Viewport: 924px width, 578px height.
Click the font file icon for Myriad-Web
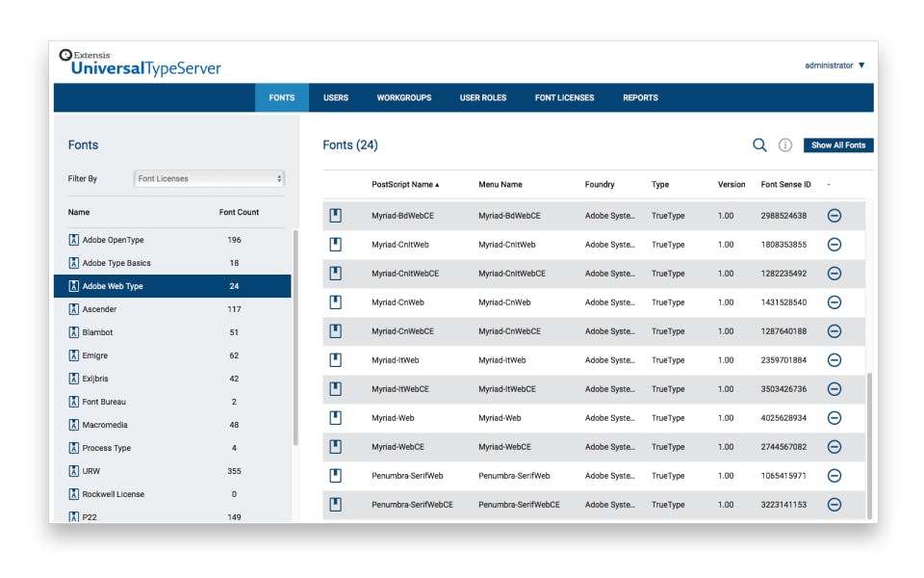(335, 418)
